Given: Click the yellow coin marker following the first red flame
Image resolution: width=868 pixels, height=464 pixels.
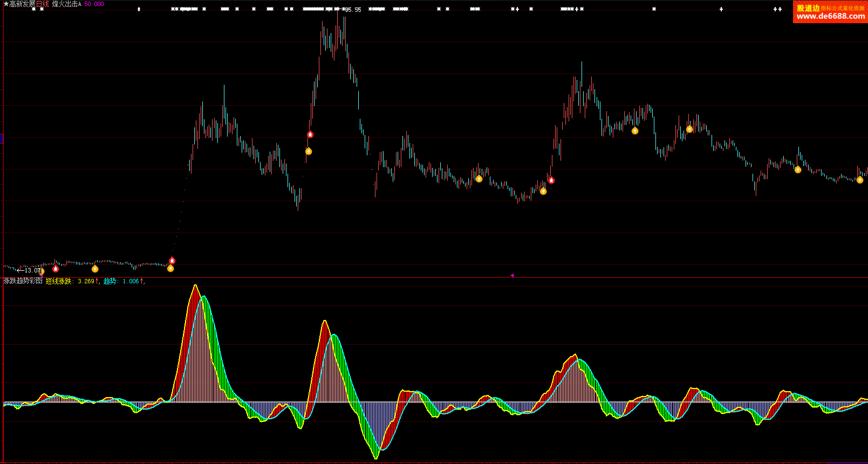Looking at the screenshot, I should point(95,269).
